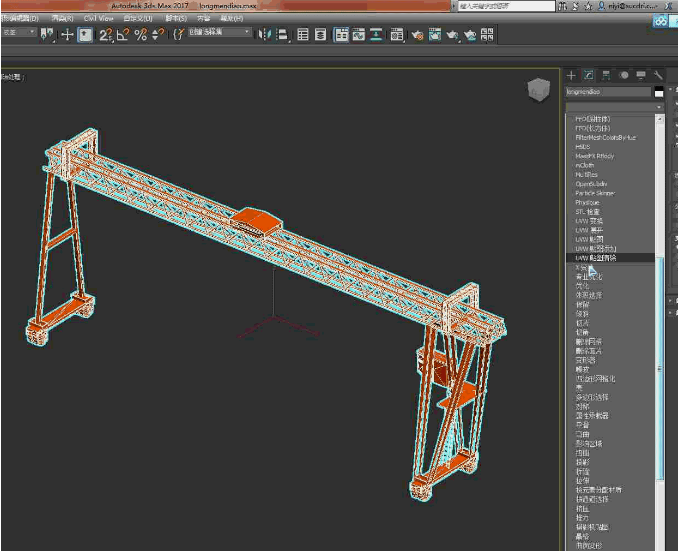
Task: Open the 图形编辑器(D) menu
Action: click(x=19, y=18)
